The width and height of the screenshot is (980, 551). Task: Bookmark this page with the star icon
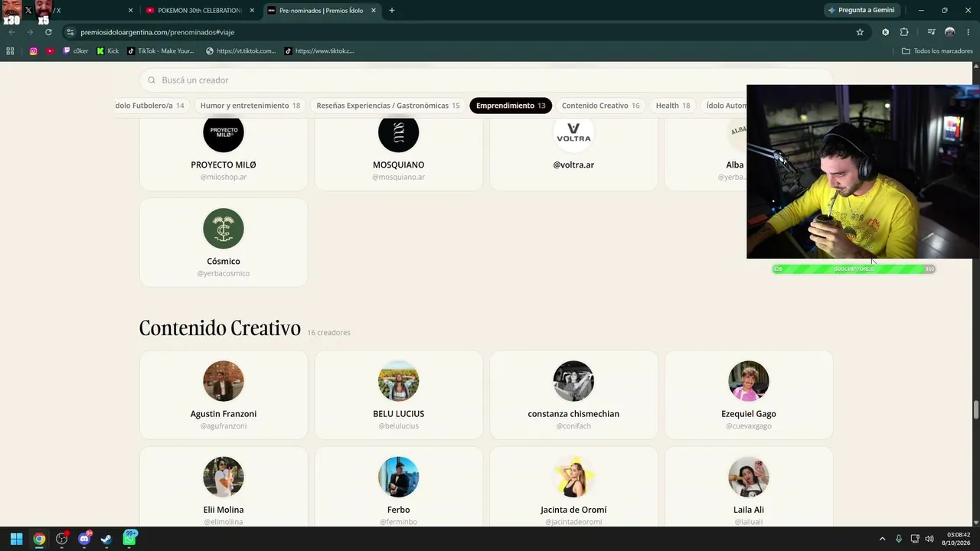(860, 32)
